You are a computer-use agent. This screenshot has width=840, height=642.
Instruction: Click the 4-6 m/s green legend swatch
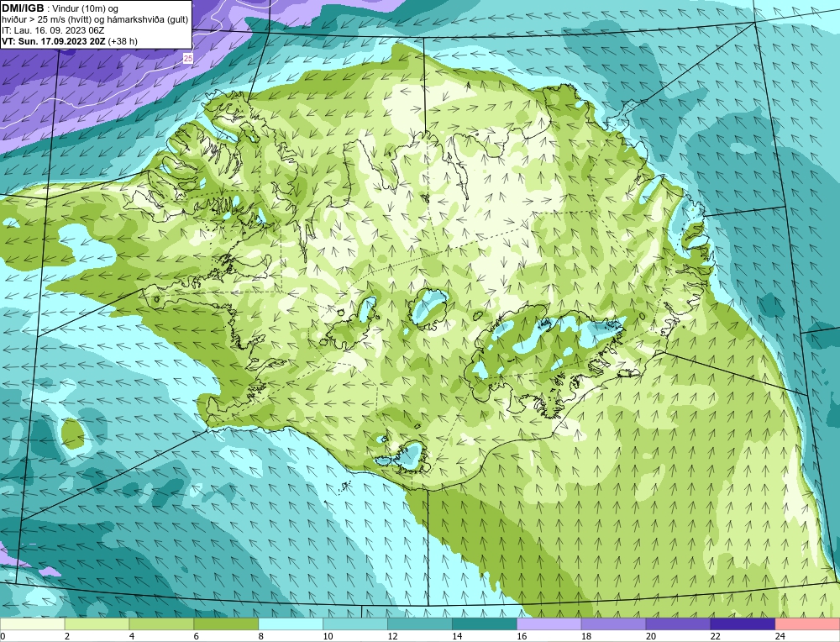(x=161, y=624)
